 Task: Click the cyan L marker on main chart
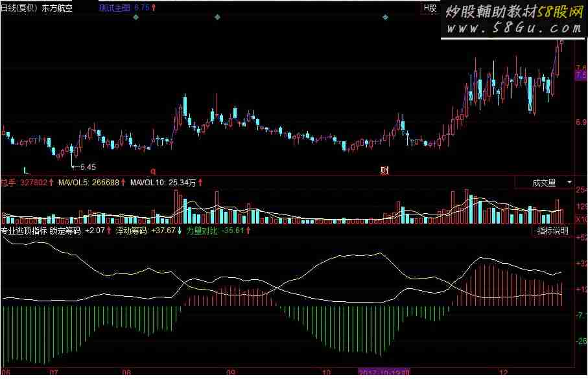point(26,170)
